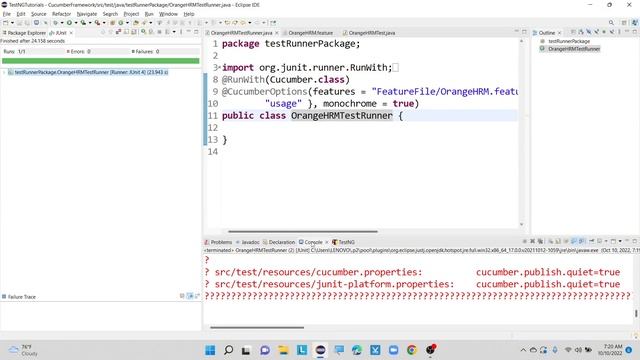Switch to the Problems tab
This screenshot has width=640, height=360.
[218, 242]
